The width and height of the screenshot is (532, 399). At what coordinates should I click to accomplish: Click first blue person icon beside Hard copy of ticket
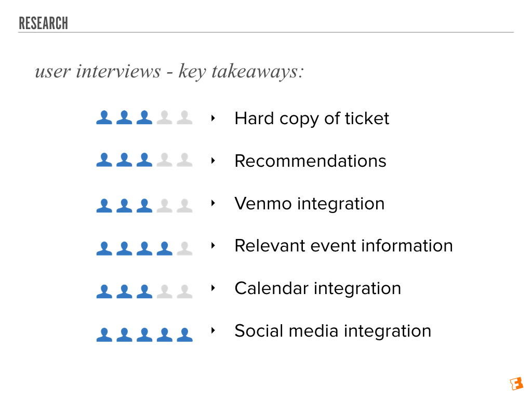point(104,117)
